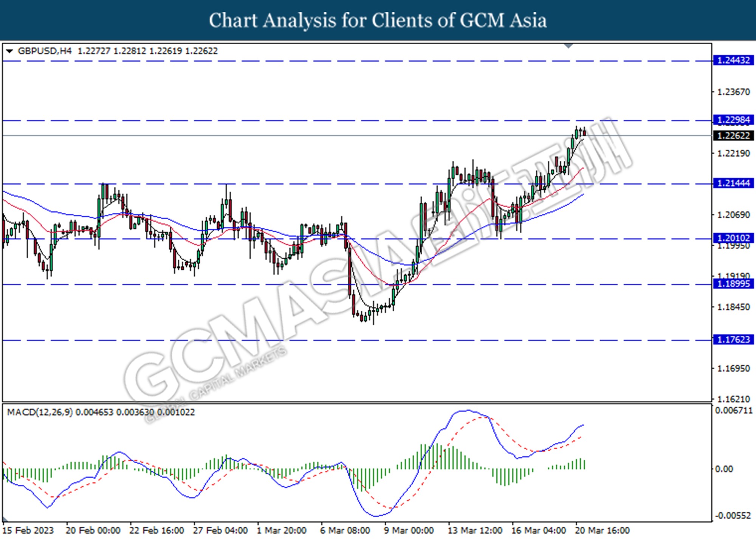Click the bottom-left chart corner triangle marker
The width and height of the screenshot is (756, 540).
[x=5, y=519]
